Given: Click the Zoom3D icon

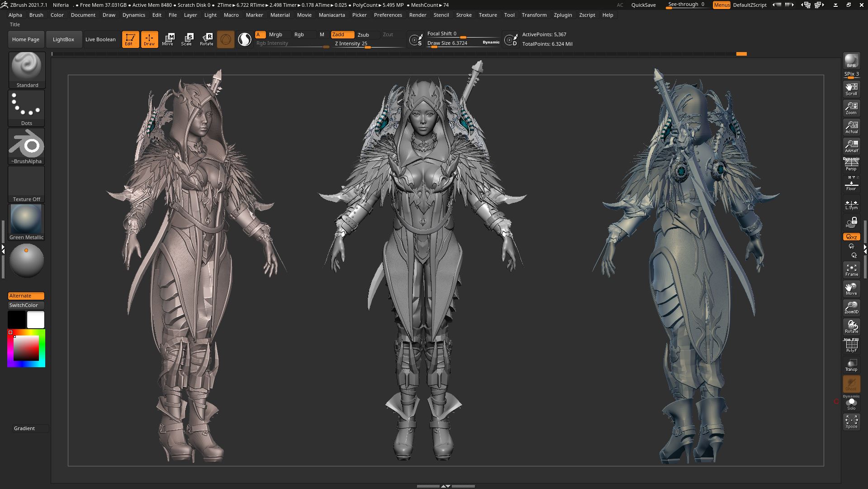Looking at the screenshot, I should pos(851,308).
